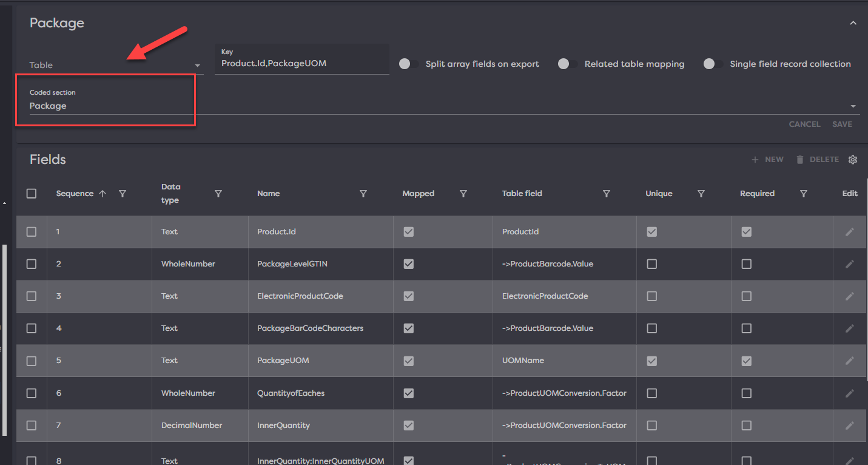Open filter for Required column

(804, 194)
